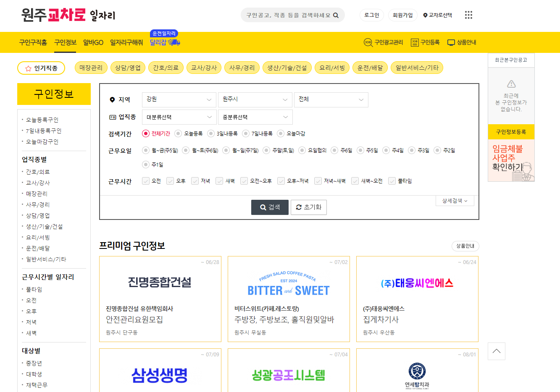Select the 오늘마감 radio option

tap(281, 133)
